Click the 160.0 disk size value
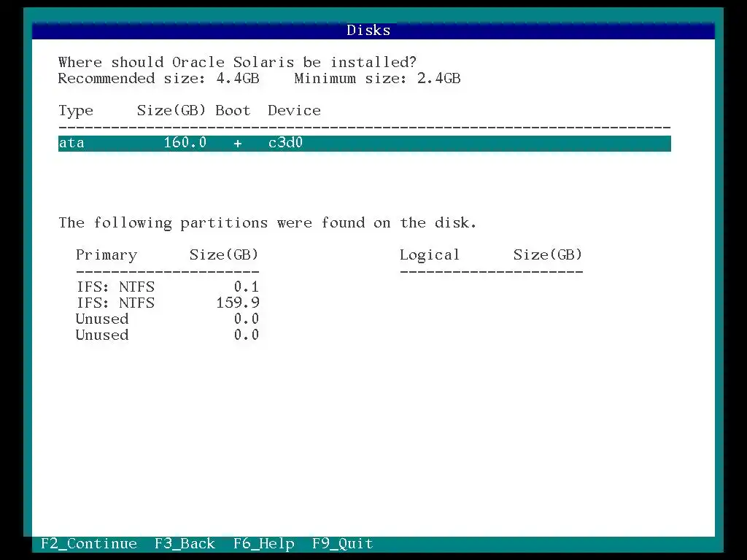The image size is (747, 560). (x=185, y=142)
